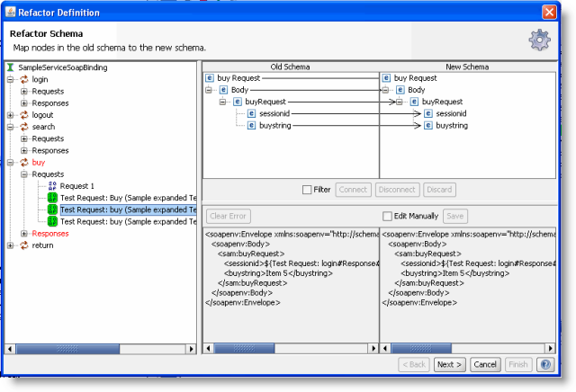Image resolution: width=576 pixels, height=392 pixels.
Task: Click the New Schema column header
Action: coord(467,67)
